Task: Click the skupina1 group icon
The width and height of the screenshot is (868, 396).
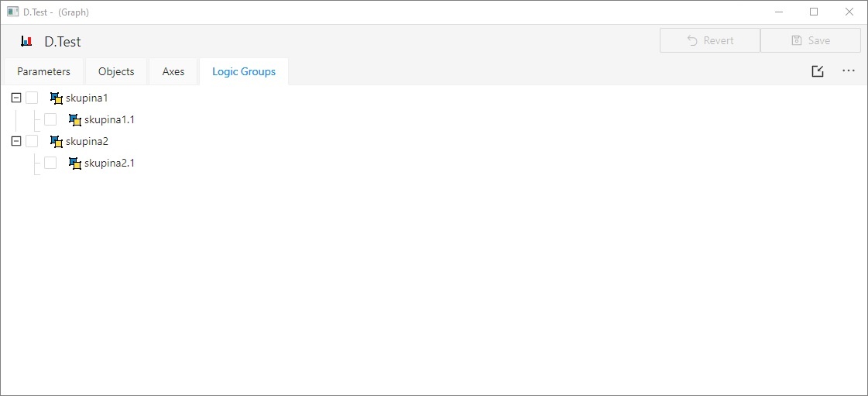Action: [56, 98]
